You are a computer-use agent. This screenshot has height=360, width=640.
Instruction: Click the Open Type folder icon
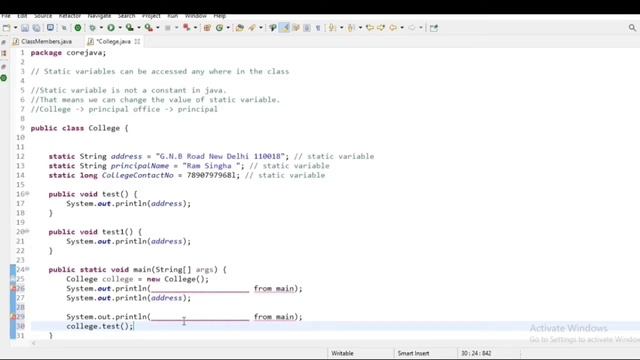[x=240, y=28]
